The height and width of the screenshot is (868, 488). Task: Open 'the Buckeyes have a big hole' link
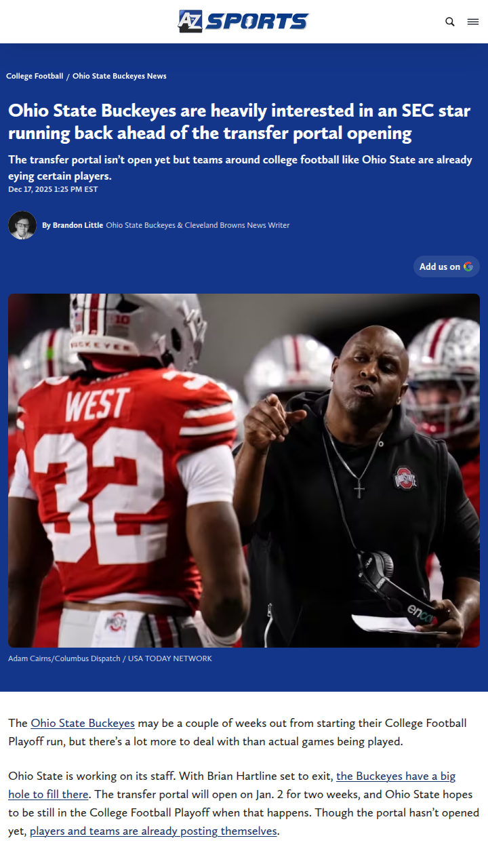[232, 785]
